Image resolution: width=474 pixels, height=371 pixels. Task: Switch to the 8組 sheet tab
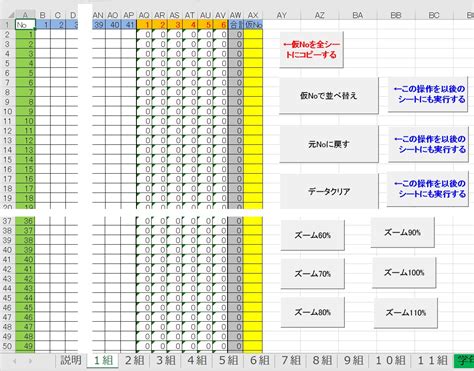(322, 360)
